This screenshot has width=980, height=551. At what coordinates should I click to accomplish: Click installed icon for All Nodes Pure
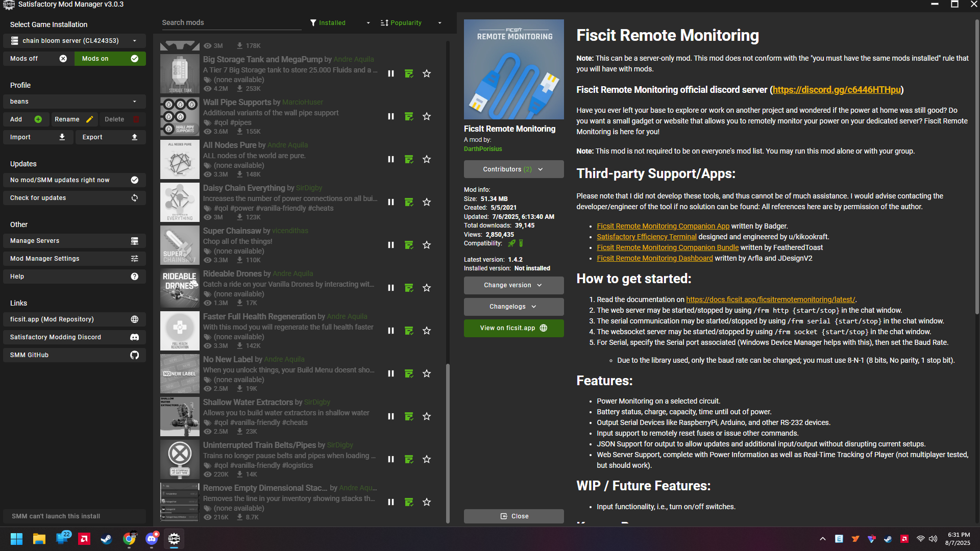pyautogui.click(x=409, y=159)
